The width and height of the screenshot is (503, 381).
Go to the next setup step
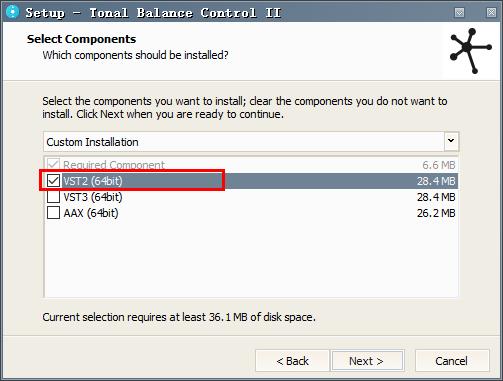[367, 361]
